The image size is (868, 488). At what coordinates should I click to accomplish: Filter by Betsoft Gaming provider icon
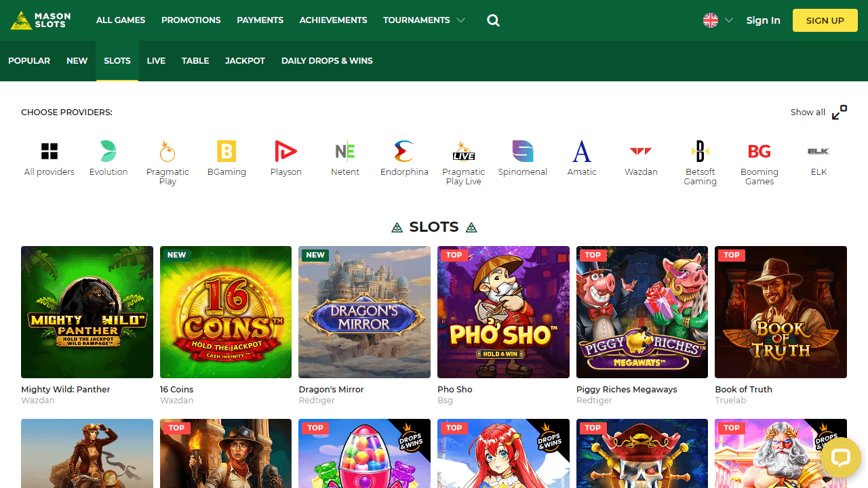[700, 150]
